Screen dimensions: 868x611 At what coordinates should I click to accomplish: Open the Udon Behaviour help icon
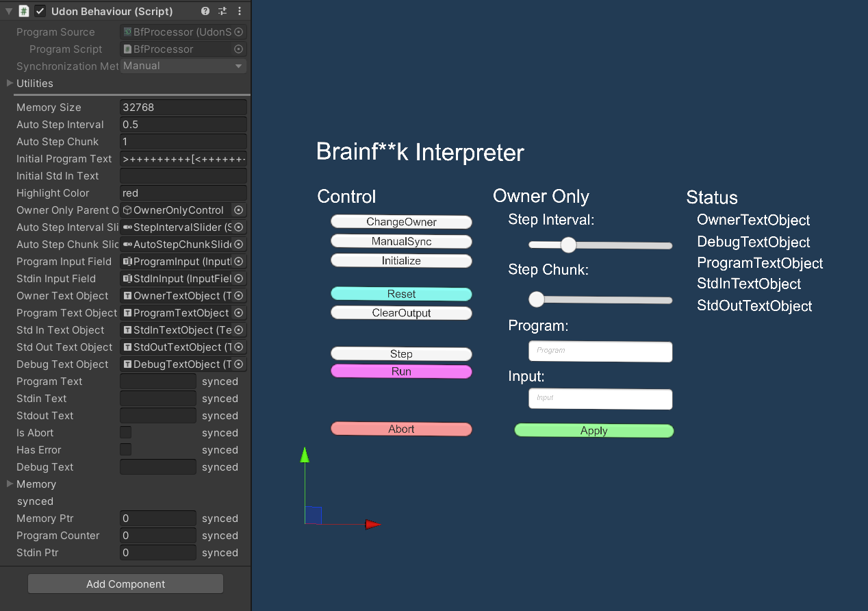pos(205,11)
